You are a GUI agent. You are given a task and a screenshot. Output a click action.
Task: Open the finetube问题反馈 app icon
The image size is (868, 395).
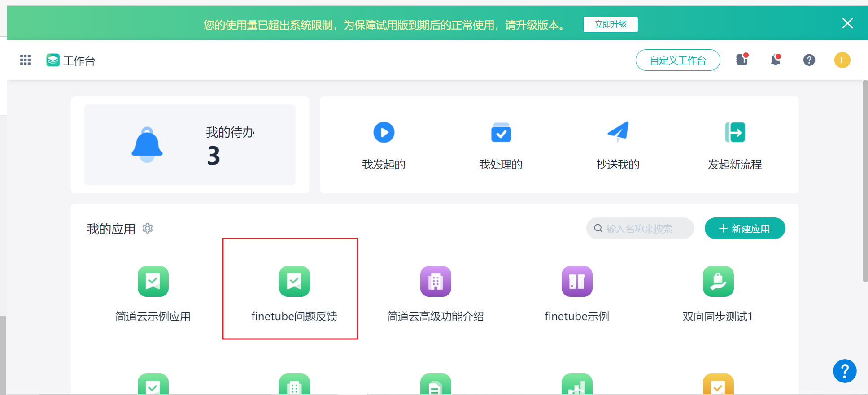tap(294, 282)
